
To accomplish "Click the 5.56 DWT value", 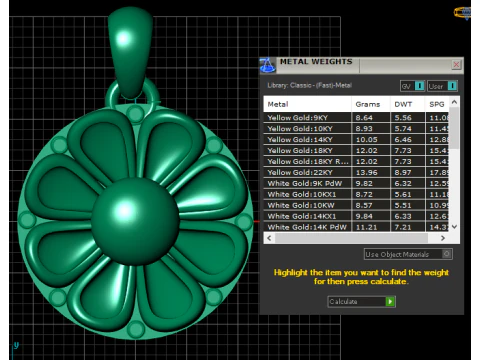I will [403, 118].
